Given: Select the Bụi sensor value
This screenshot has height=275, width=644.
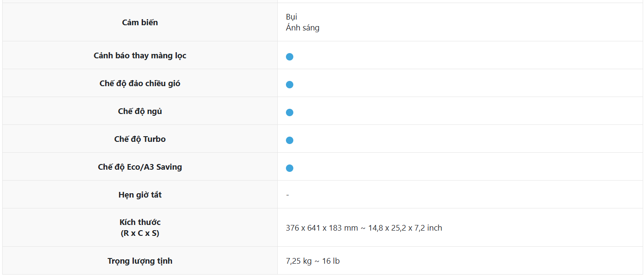Looking at the screenshot, I should (x=291, y=17).
